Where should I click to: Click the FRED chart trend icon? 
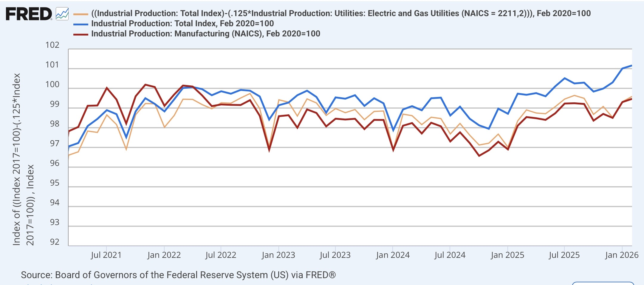pyautogui.click(x=62, y=14)
